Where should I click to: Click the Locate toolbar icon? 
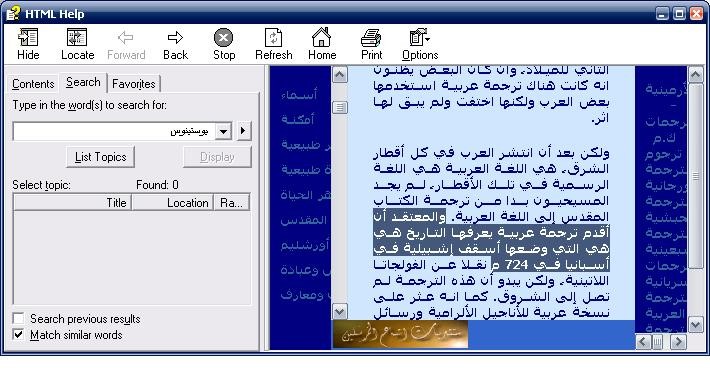(77, 38)
